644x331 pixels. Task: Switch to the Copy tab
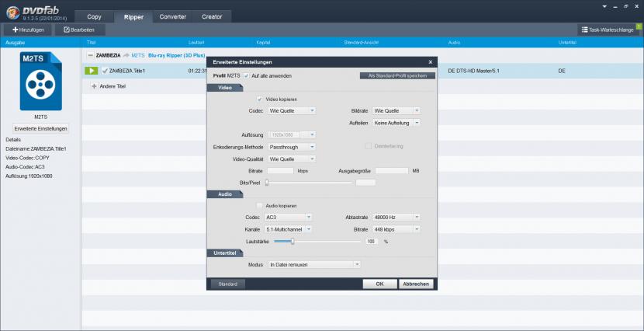[x=95, y=16]
